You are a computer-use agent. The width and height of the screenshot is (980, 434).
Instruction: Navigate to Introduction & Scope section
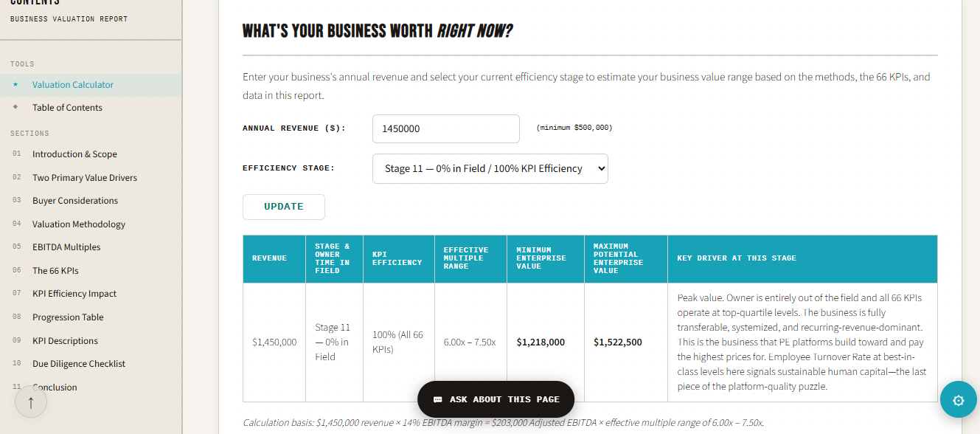[74, 154]
